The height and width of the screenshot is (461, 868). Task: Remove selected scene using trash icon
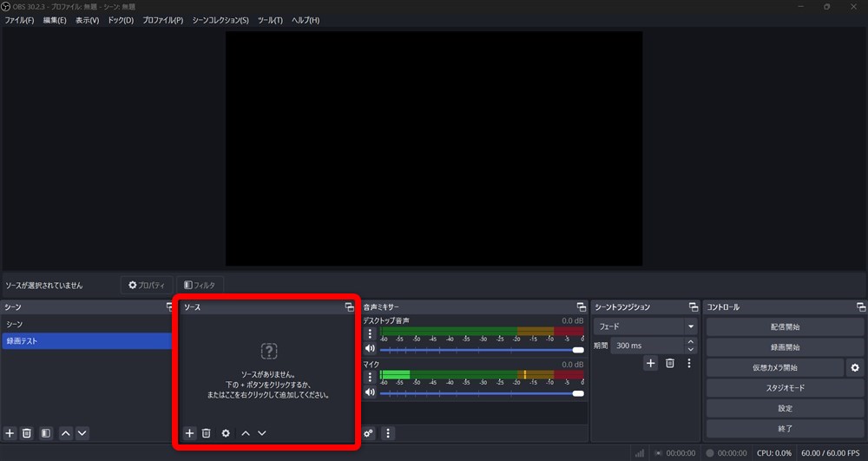pyautogui.click(x=27, y=432)
